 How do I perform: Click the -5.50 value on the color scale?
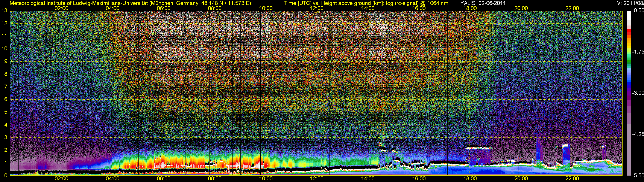tap(638, 176)
